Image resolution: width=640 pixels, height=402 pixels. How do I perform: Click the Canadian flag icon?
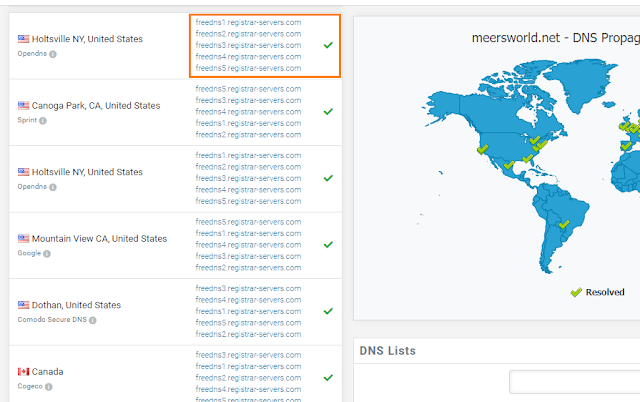point(23,372)
